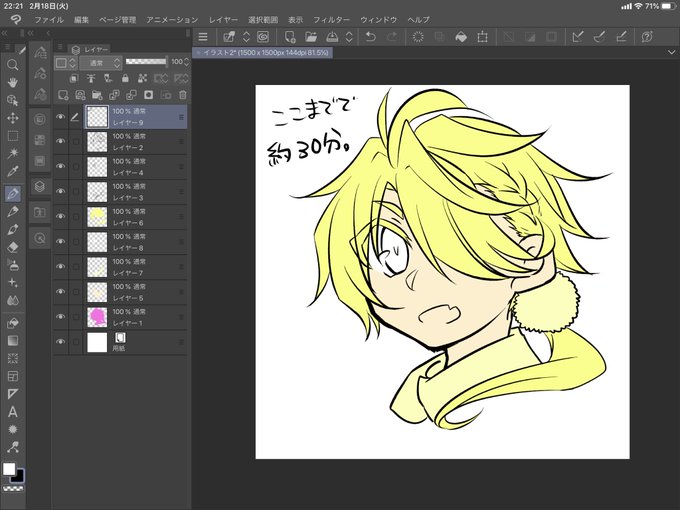Screen dimensions: 680x510
Task: Select the transparent color swatch
Action: [x=13, y=488]
